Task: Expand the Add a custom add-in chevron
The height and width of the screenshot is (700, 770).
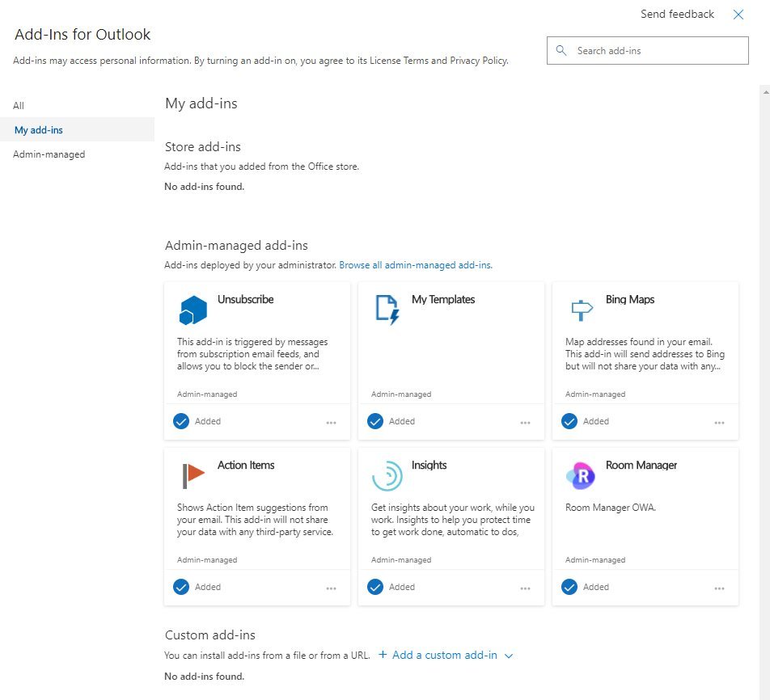Action: coord(509,656)
